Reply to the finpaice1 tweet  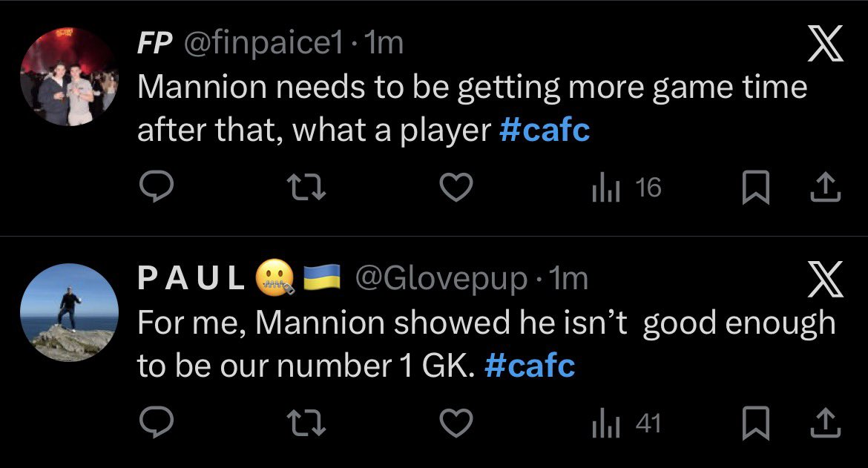click(156, 186)
